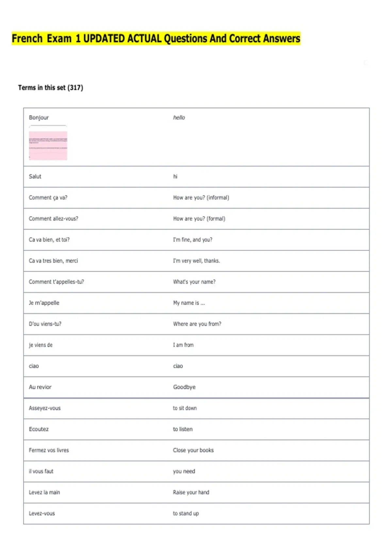Click 'How are you? (formal)' definition

(199, 219)
